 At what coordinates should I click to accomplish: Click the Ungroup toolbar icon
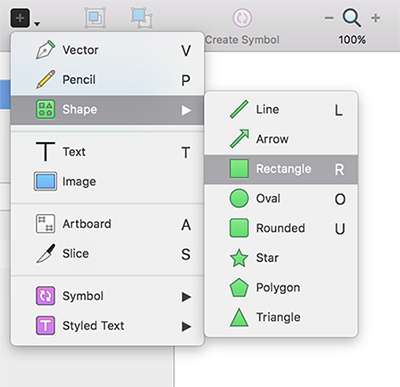142,18
